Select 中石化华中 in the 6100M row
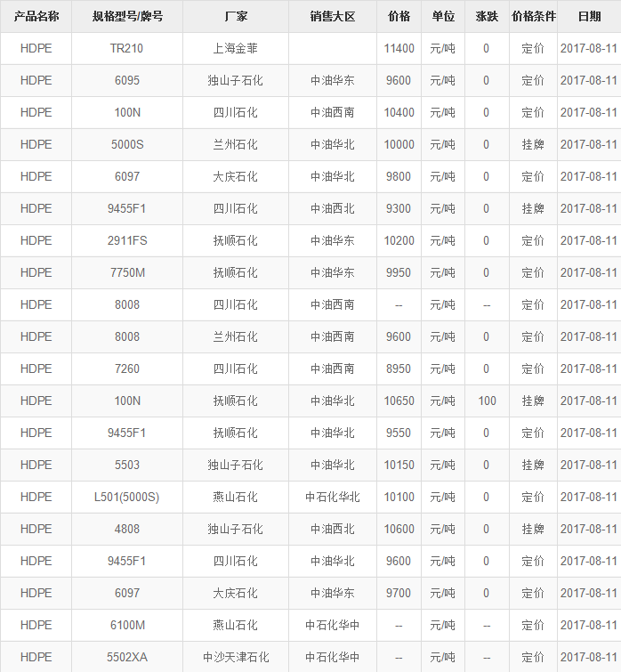621x672 pixels. (333, 626)
